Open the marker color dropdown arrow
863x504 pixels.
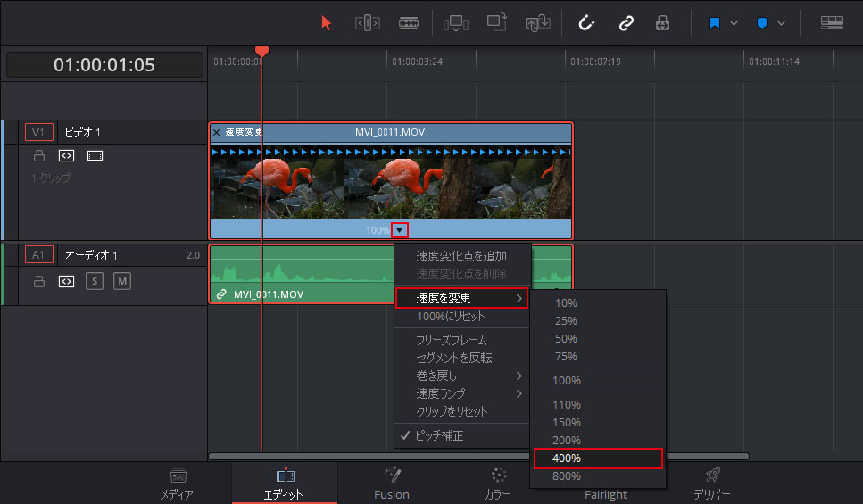781,23
